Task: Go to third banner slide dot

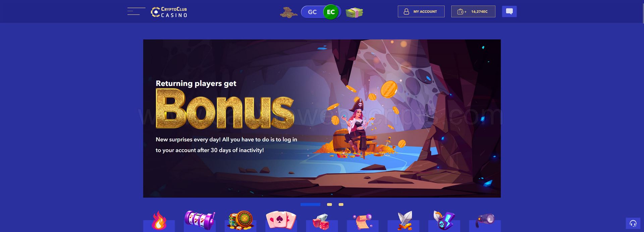Action: click(341, 204)
